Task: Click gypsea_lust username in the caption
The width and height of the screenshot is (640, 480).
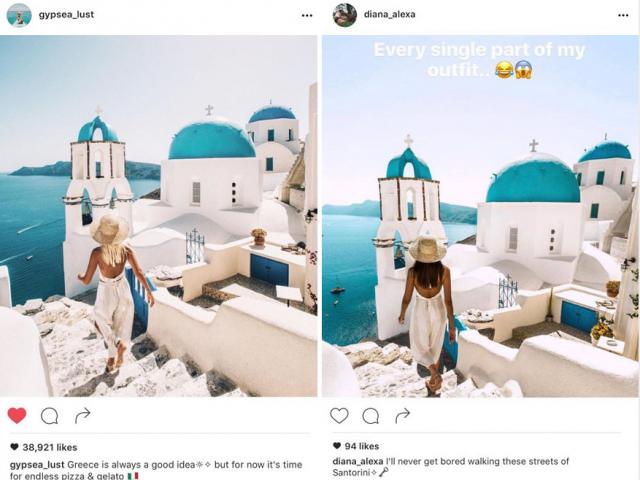Action: pyautogui.click(x=37, y=465)
